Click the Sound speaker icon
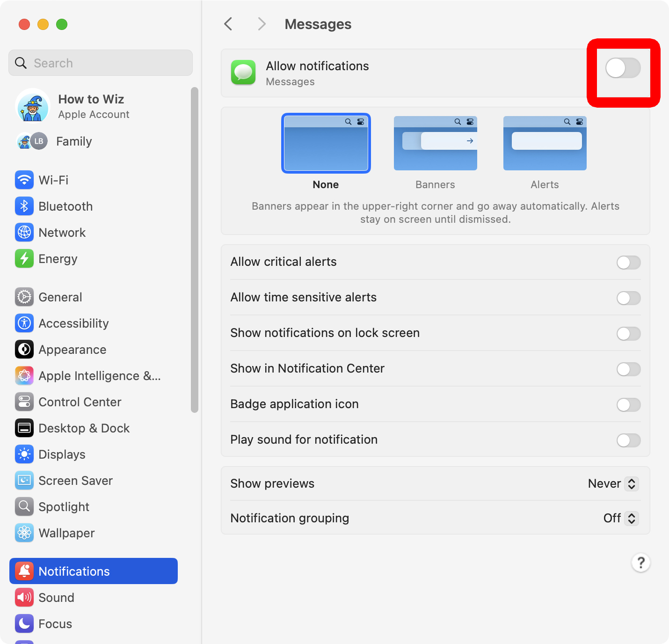The width and height of the screenshot is (669, 644). 24,597
